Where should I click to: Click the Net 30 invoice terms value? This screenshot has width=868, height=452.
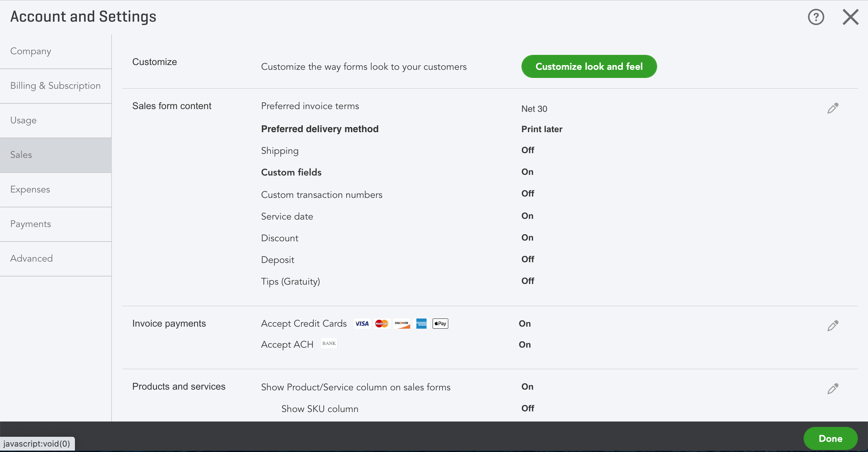[534, 109]
